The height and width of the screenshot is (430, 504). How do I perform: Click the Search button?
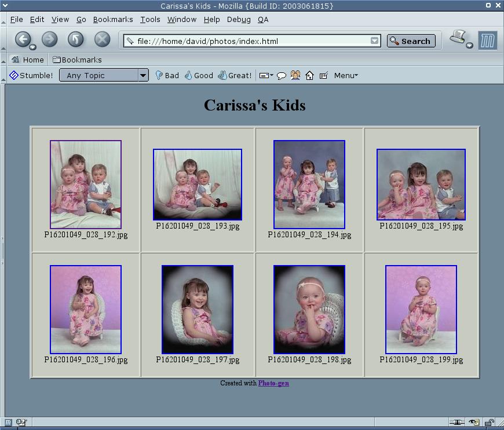point(411,41)
